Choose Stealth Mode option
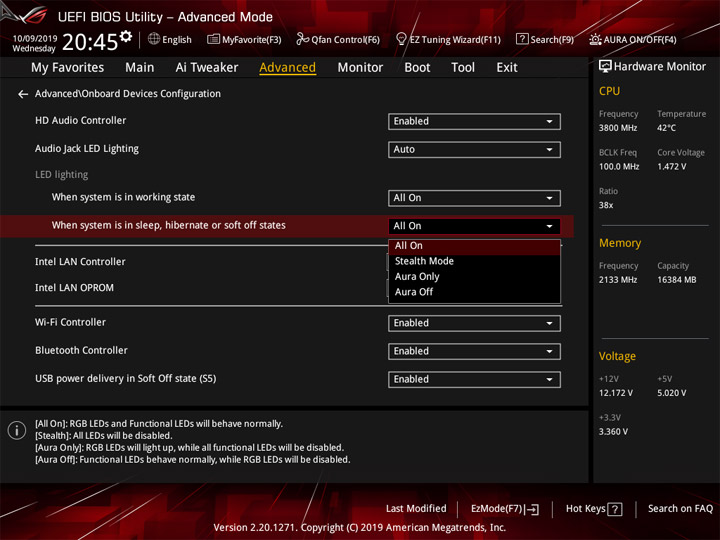The image size is (720, 540). (x=474, y=261)
